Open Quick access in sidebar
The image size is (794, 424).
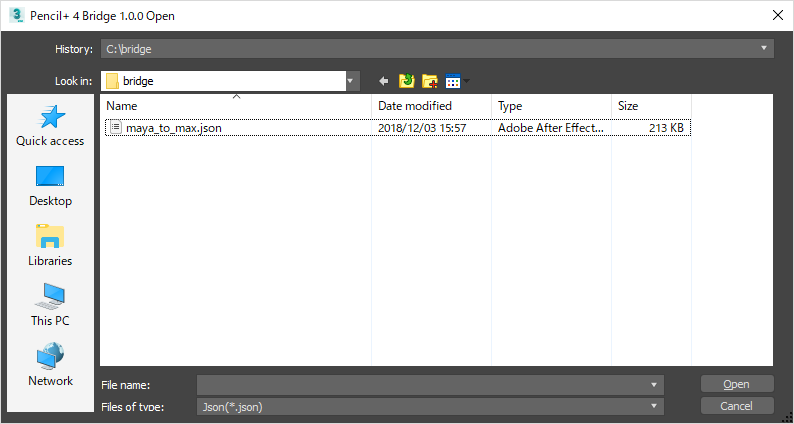50,126
